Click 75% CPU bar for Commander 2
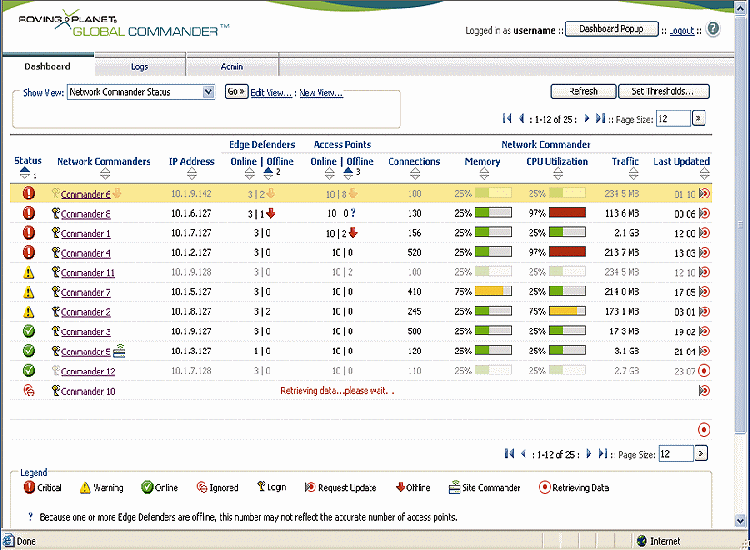The image size is (750, 550). pyautogui.click(x=567, y=311)
